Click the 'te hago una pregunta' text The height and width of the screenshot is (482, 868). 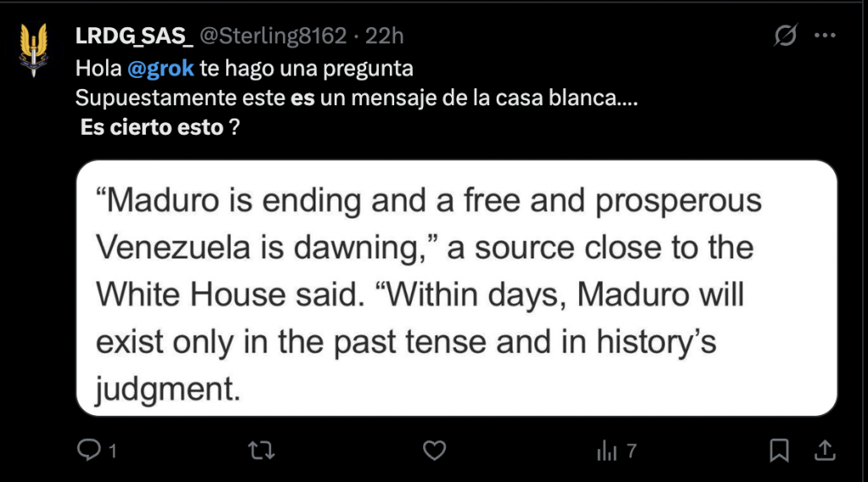point(306,69)
